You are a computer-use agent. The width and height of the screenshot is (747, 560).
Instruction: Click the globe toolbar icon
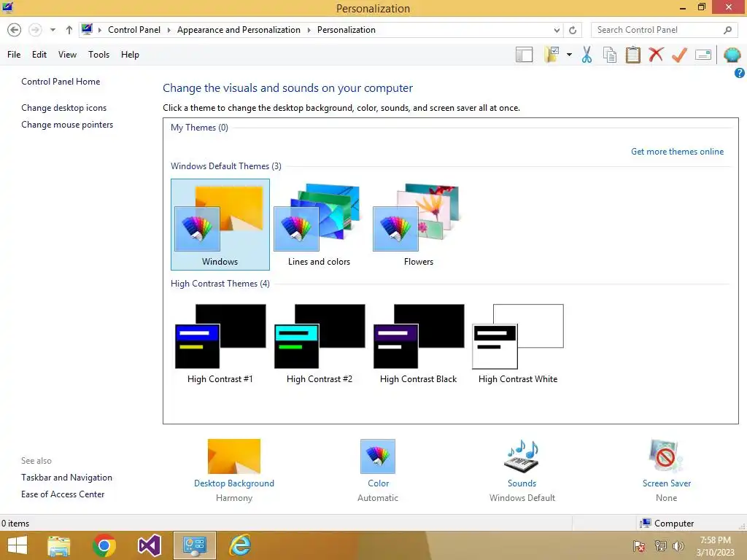(x=732, y=55)
